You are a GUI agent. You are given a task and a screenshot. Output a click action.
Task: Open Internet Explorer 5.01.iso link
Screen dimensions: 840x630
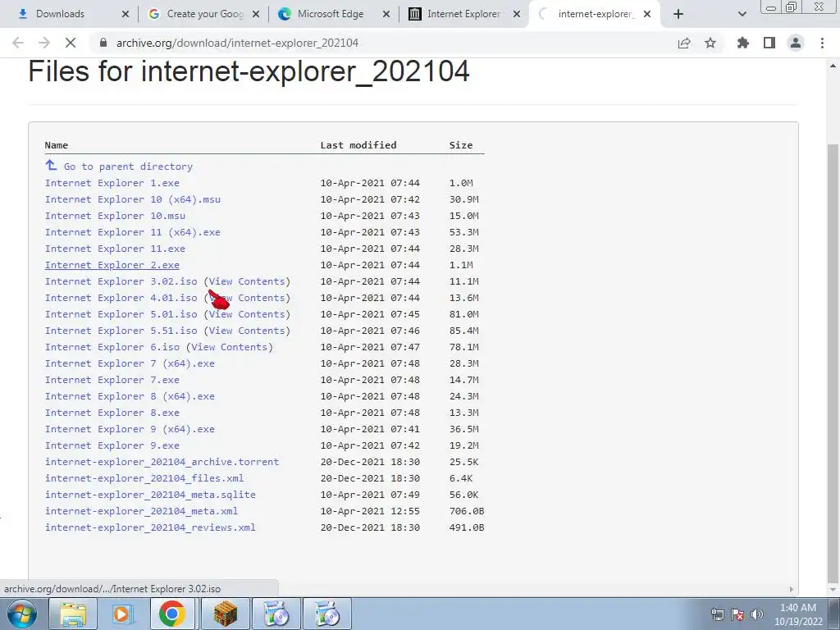[121, 314]
